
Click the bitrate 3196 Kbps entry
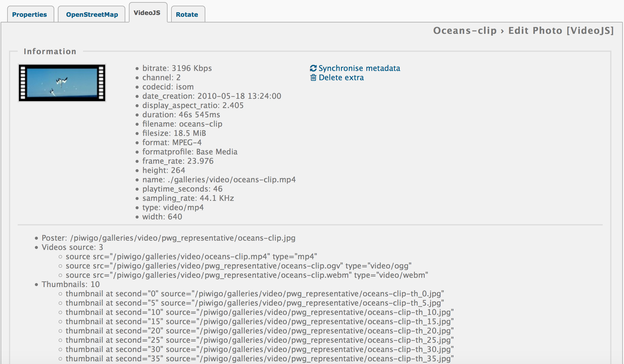177,68
